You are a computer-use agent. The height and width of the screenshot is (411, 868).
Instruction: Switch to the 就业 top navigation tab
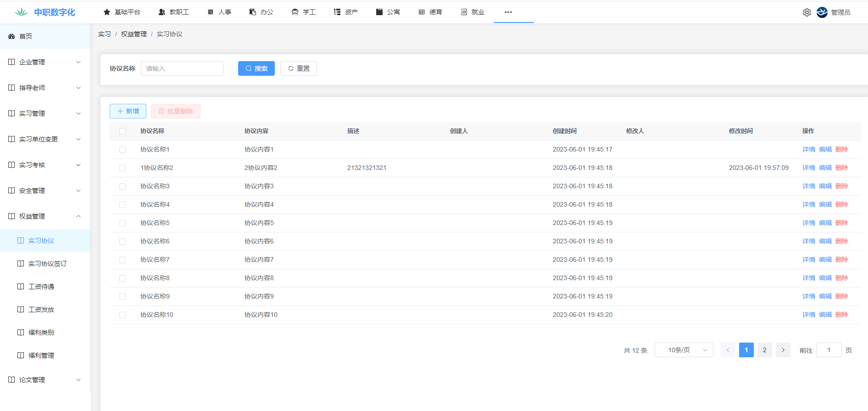click(473, 12)
